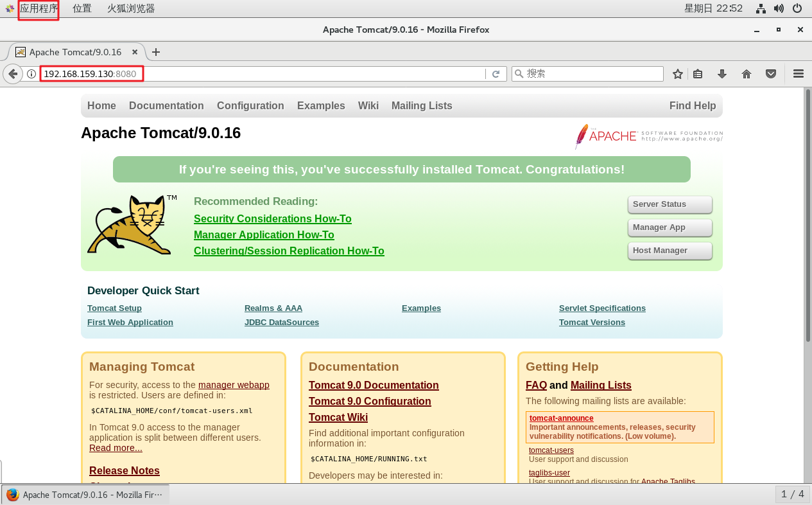Screen dimensions: 812x505
Task: Open a new tab with the plus button
Action: (x=155, y=52)
